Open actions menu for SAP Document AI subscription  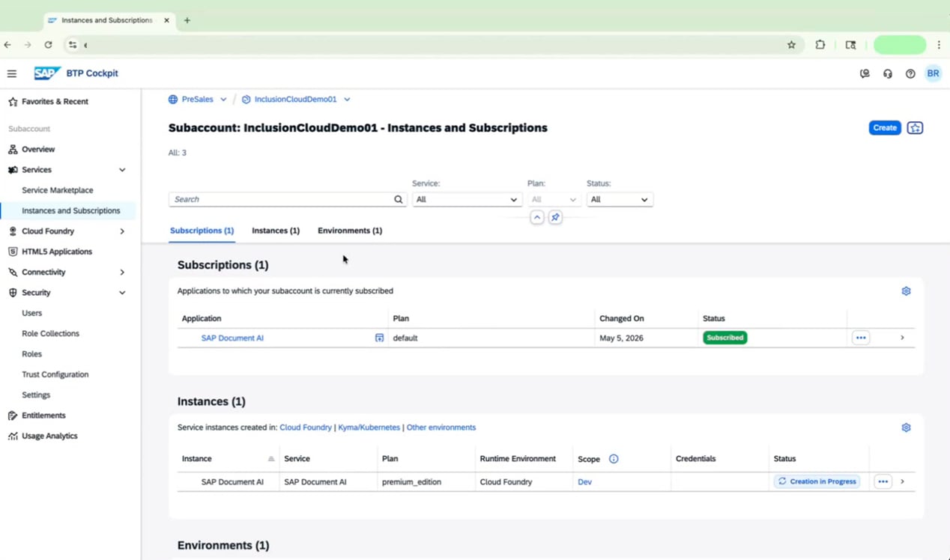(x=861, y=338)
